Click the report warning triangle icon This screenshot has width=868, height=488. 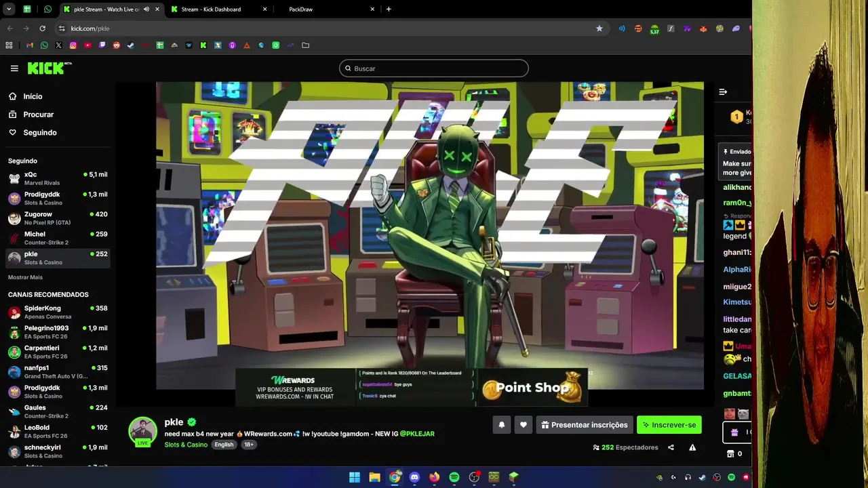692,447
